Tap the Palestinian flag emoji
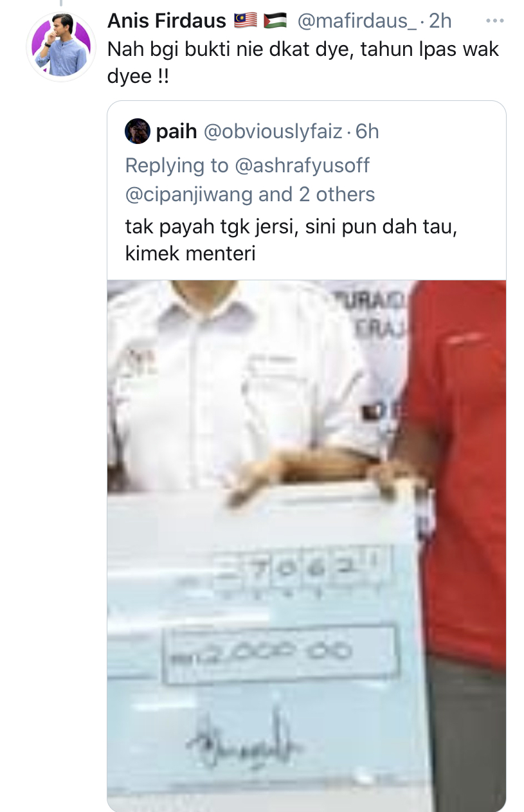The width and height of the screenshot is (524, 812). (275, 21)
